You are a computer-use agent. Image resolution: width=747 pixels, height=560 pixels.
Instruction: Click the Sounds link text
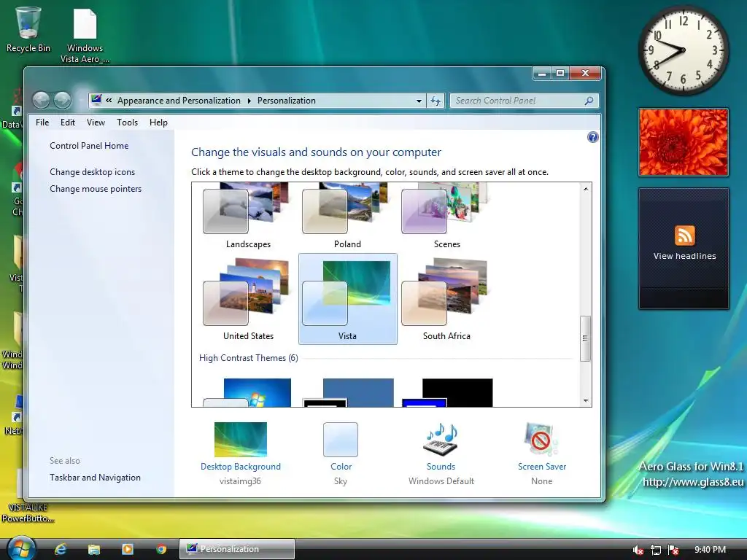[x=441, y=467]
